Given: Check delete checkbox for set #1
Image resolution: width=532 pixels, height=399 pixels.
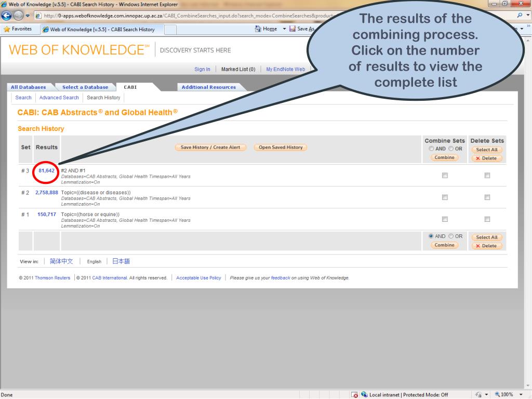Looking at the screenshot, I should click(x=487, y=219).
